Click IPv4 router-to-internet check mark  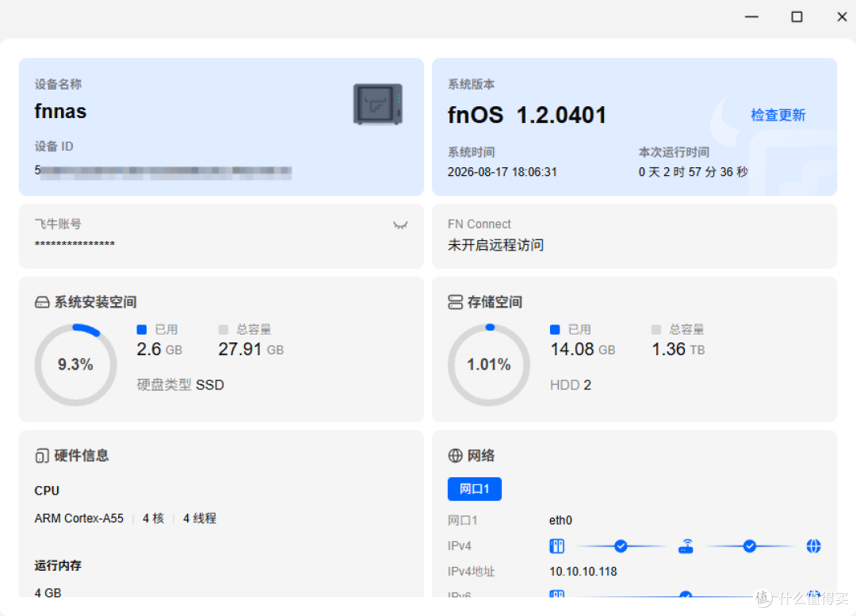750,546
